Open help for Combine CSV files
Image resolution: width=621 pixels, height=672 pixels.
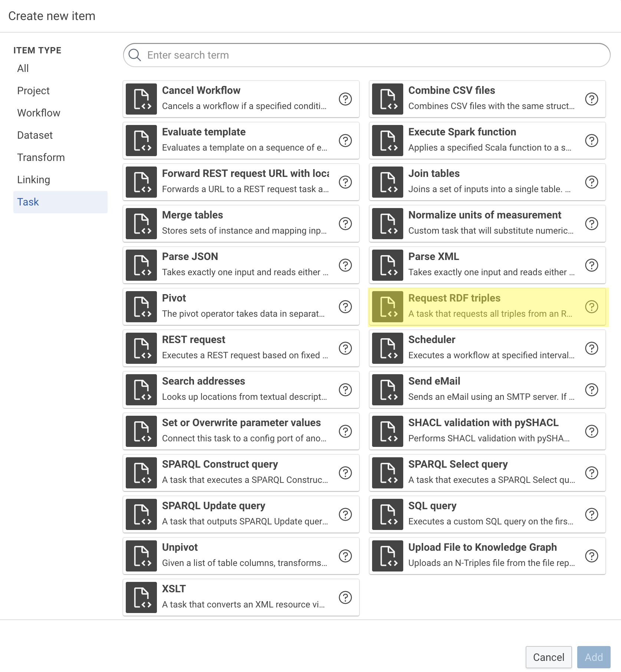[x=591, y=99]
